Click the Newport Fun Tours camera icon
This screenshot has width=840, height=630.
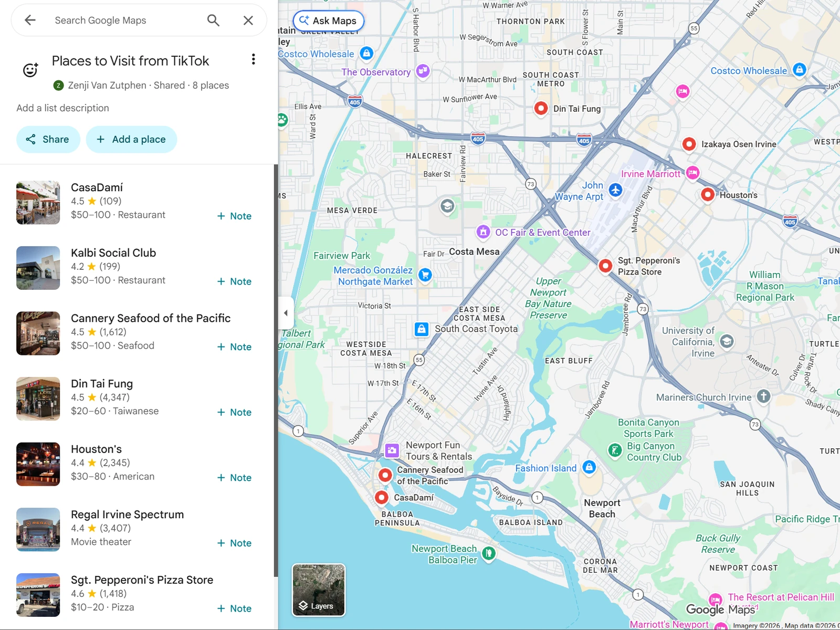click(x=392, y=450)
